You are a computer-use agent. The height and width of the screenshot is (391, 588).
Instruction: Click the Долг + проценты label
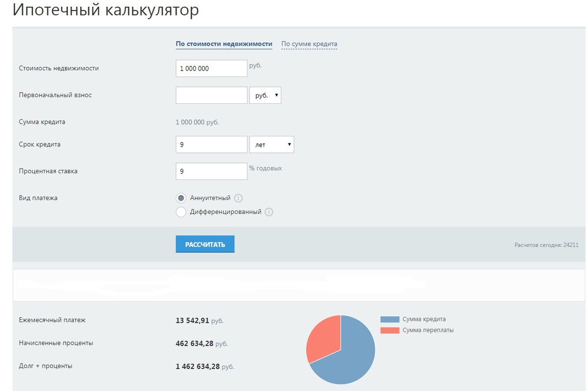(x=46, y=366)
